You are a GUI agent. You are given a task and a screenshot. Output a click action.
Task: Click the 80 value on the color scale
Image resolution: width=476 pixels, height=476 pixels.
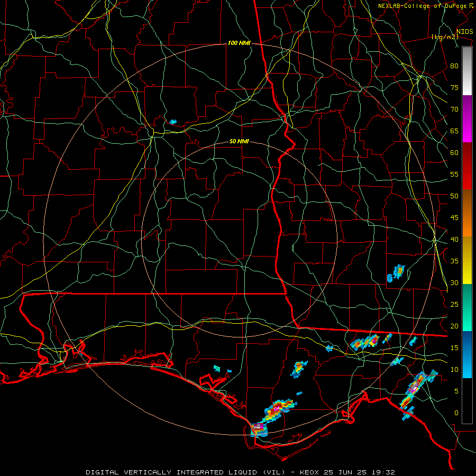click(x=454, y=66)
